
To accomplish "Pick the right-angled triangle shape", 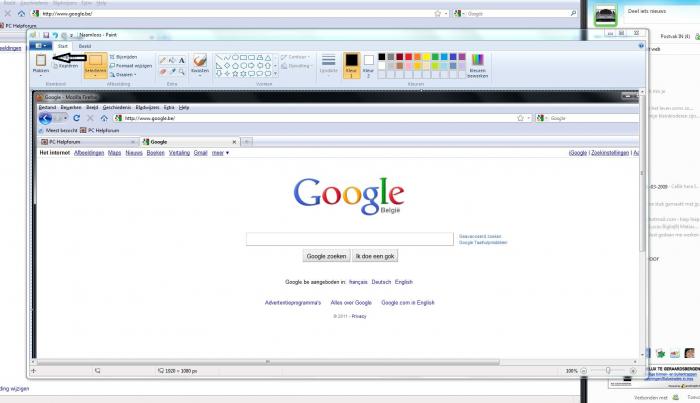I will [x=219, y=66].
